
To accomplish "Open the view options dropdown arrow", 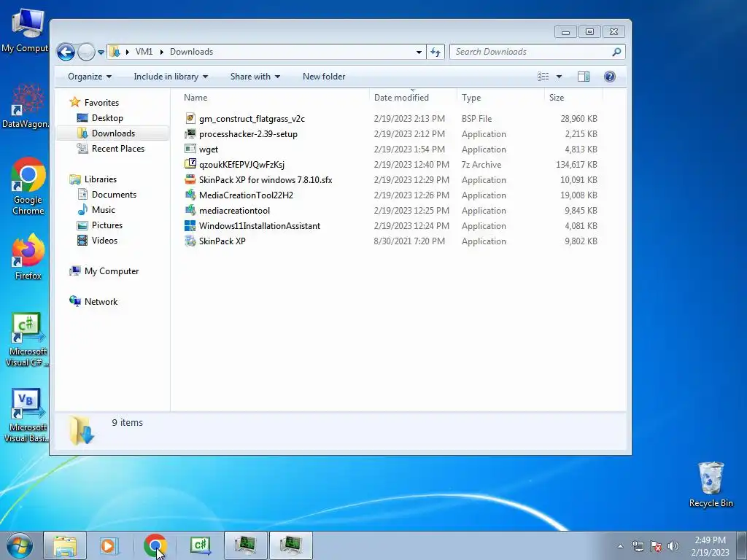I will coord(560,77).
